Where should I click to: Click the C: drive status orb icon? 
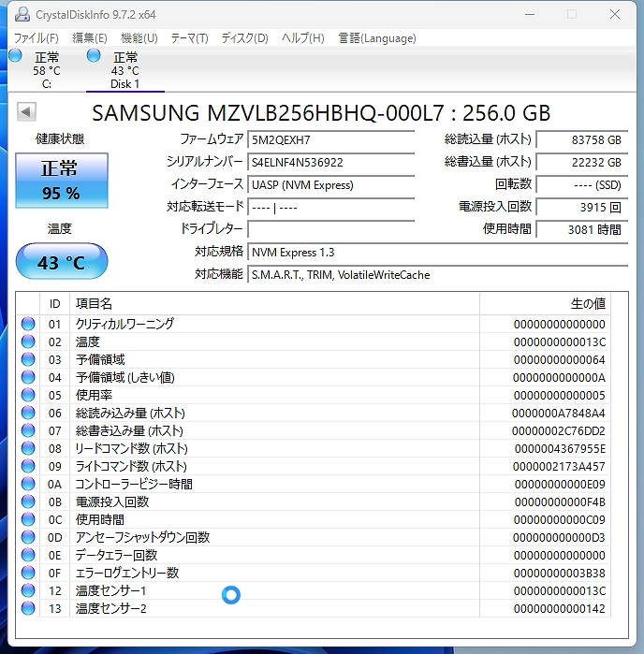[x=15, y=56]
